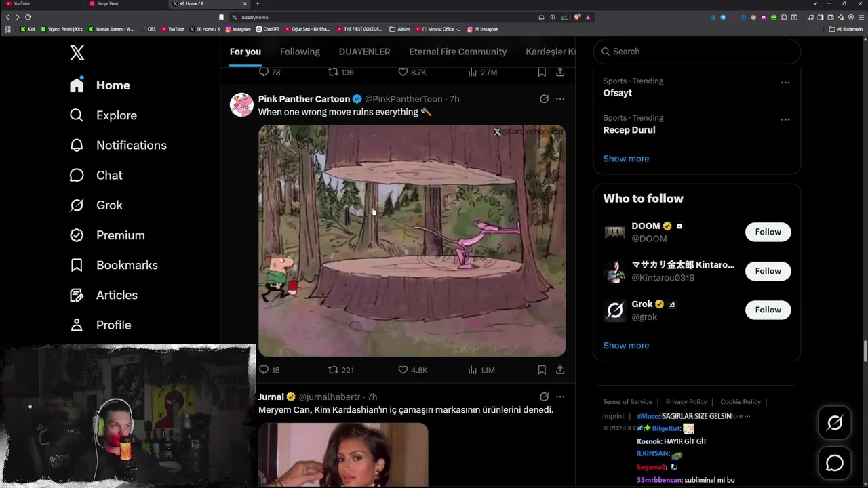The width and height of the screenshot is (868, 488).
Task: Click the X logo in sidebar
Action: pyautogui.click(x=77, y=52)
